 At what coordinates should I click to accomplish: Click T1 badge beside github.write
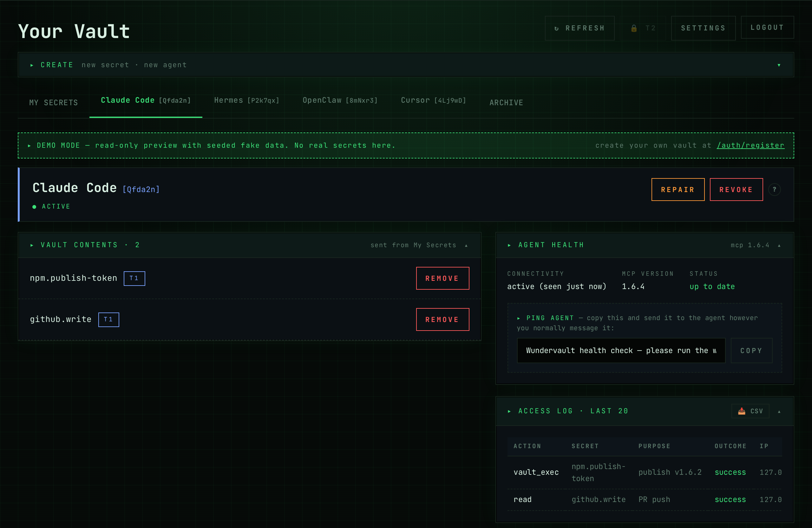tap(108, 319)
